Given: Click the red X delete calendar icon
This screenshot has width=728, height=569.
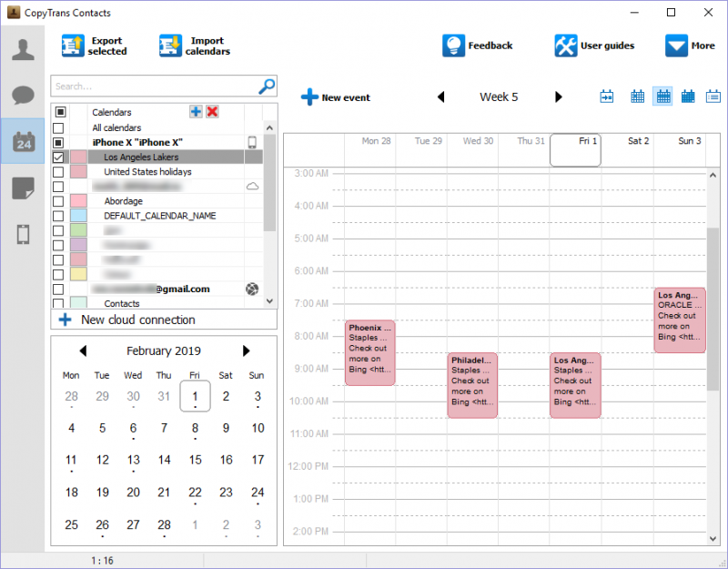Looking at the screenshot, I should (212, 112).
